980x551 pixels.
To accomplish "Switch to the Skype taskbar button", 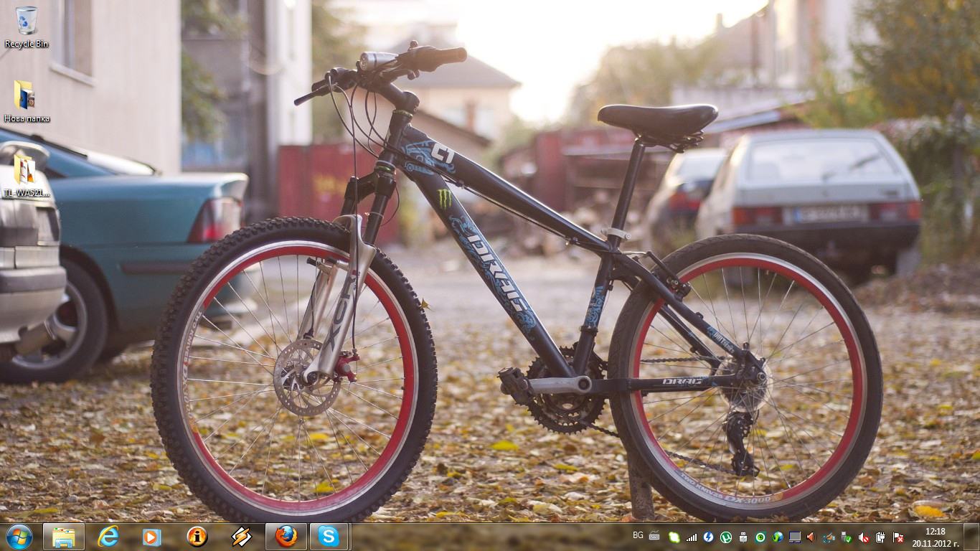I will pyautogui.click(x=329, y=537).
